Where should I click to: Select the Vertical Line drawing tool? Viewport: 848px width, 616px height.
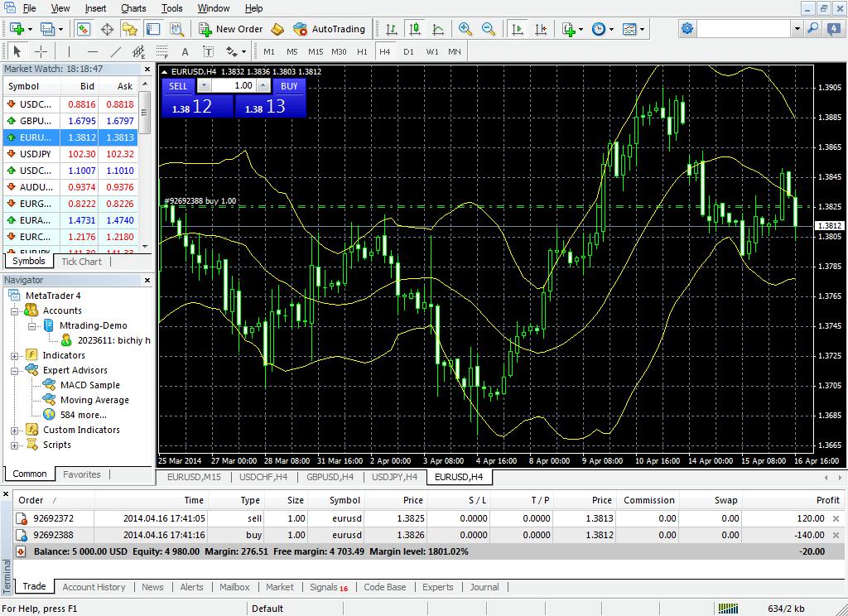click(69, 51)
